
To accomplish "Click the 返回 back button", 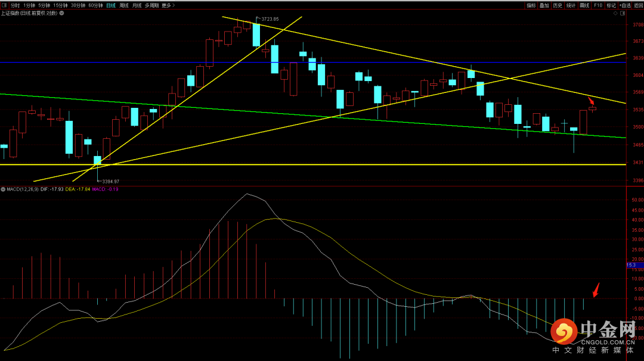I will pos(638,5).
